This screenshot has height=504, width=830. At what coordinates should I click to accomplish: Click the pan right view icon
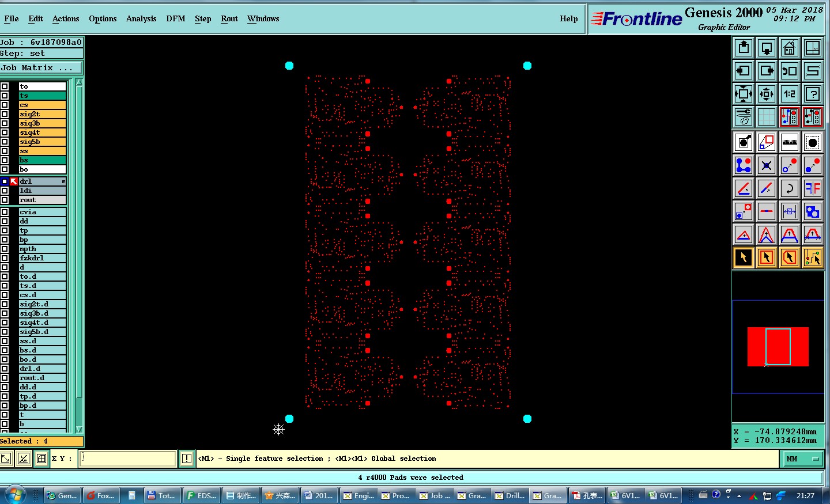coord(767,71)
